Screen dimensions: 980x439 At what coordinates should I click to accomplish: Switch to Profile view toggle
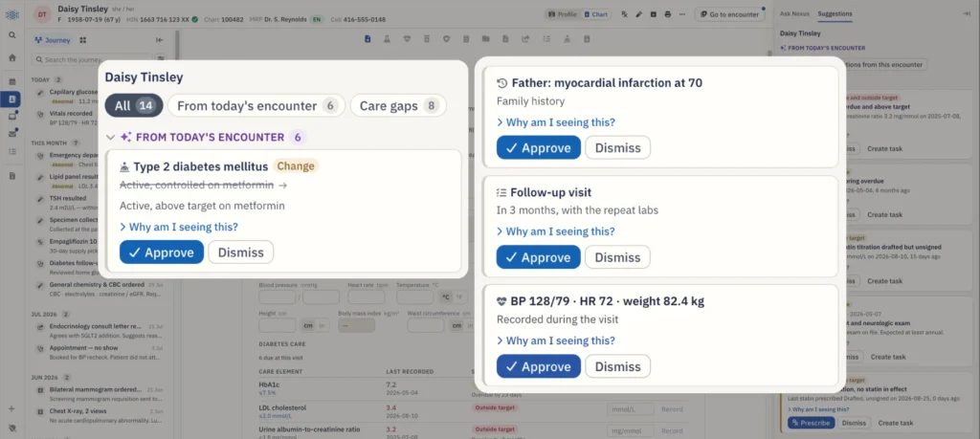point(562,13)
